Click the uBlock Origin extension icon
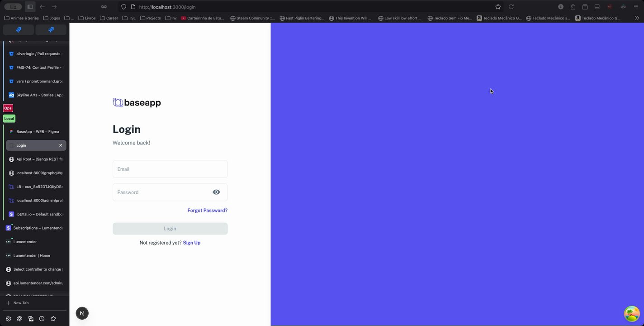Screen dimensions: 644x326 610,7
